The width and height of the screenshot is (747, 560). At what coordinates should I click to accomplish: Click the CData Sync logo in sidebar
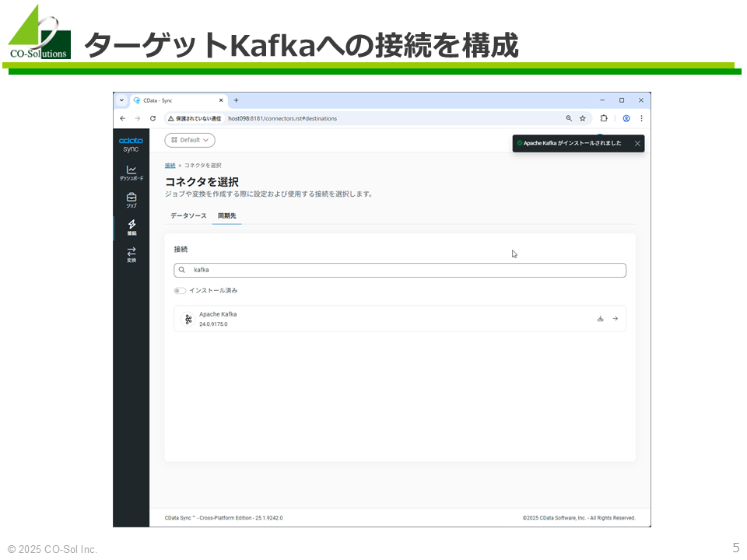131,145
